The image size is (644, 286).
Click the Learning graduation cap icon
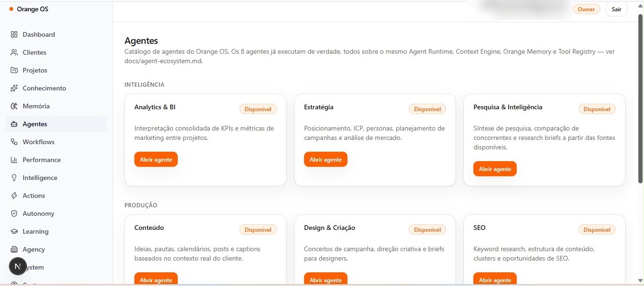pos(14,231)
